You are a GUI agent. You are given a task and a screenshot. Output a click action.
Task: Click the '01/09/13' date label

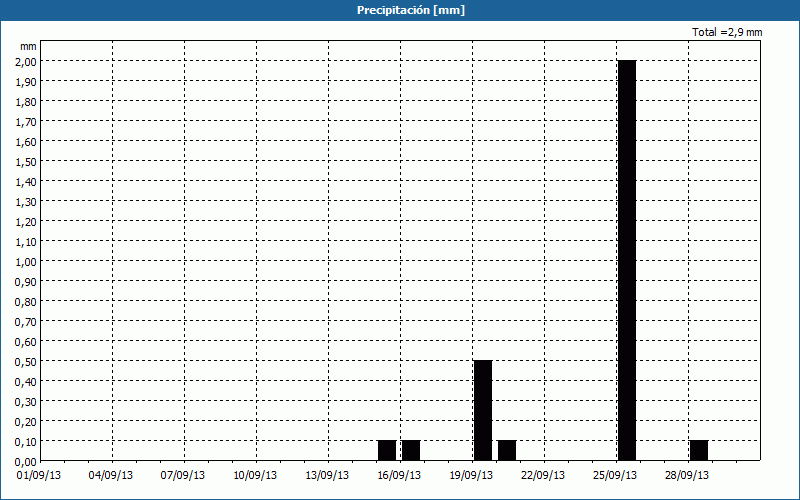click(38, 475)
